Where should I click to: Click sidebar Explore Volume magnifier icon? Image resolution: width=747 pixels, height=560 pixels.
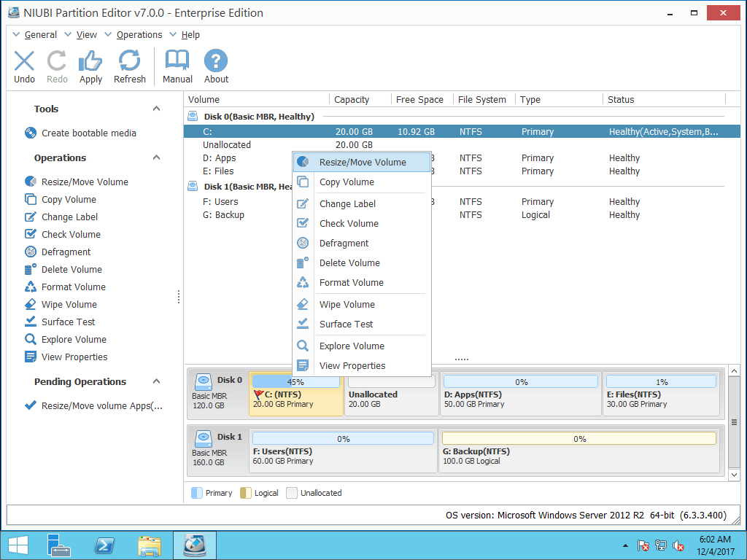tap(31, 339)
